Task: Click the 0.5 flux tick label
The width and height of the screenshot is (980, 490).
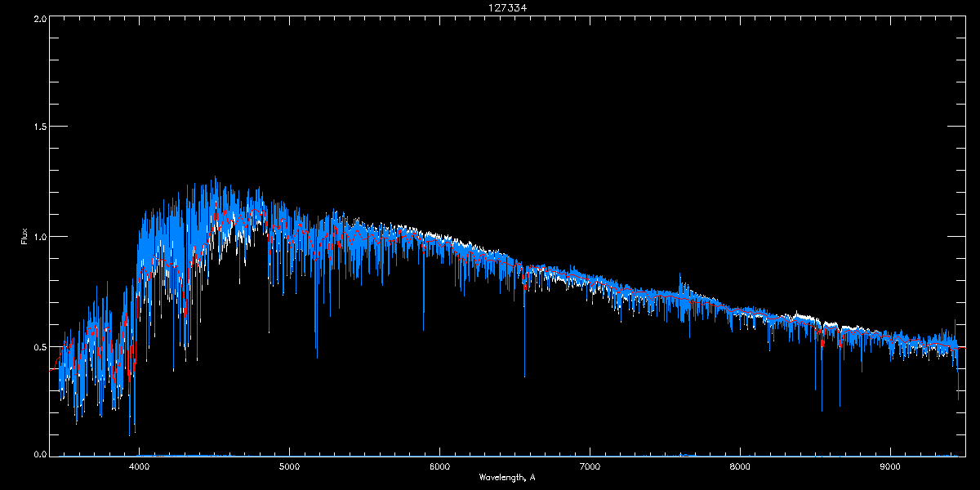Action: coord(40,346)
